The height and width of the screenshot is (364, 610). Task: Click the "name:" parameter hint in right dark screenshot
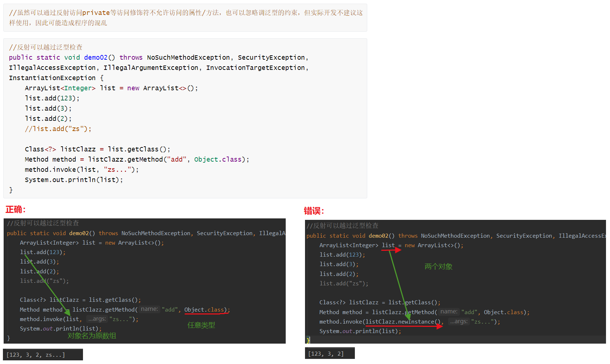tap(449, 312)
